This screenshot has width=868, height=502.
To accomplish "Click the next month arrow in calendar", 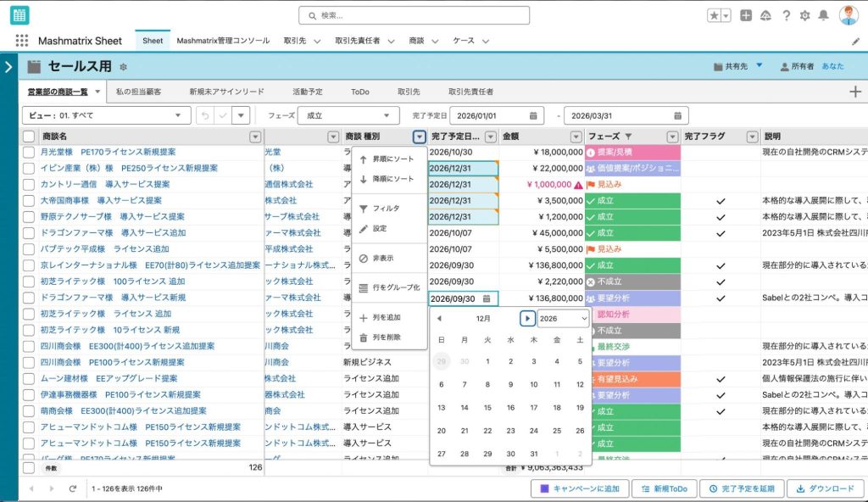I will click(527, 318).
